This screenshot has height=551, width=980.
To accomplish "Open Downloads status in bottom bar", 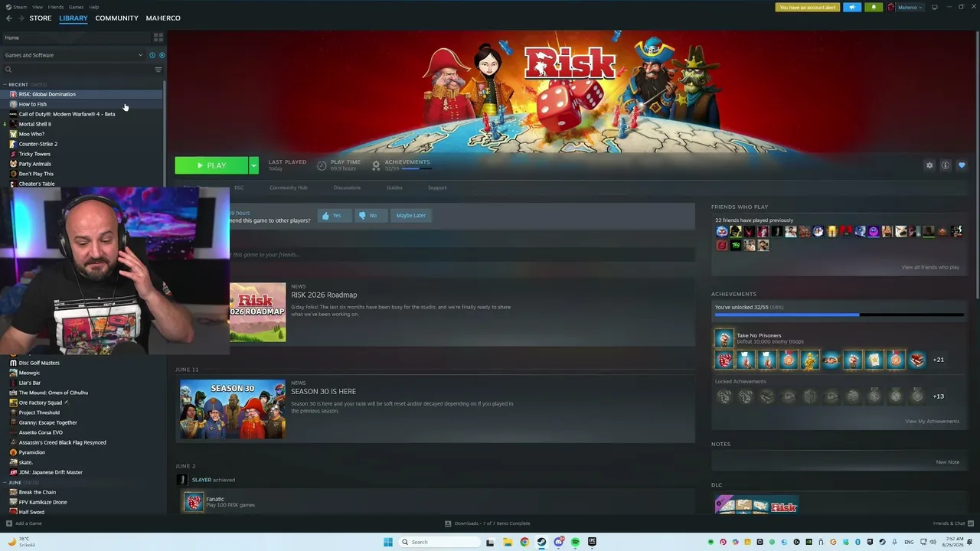I will (x=488, y=523).
